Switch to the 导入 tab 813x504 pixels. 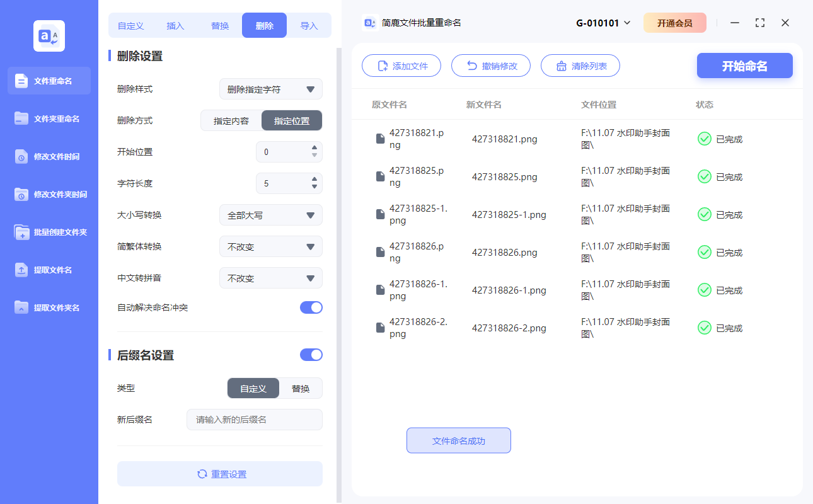tap(309, 25)
